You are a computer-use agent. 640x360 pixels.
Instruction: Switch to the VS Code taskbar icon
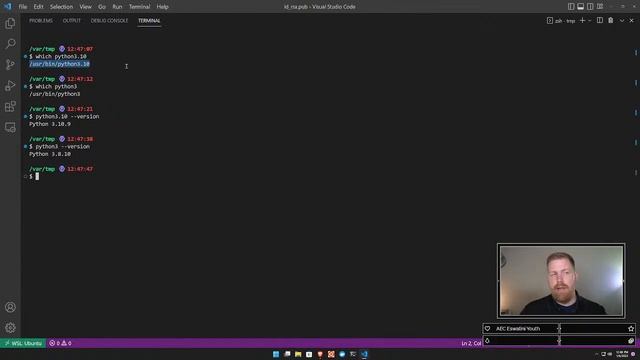tap(364, 354)
